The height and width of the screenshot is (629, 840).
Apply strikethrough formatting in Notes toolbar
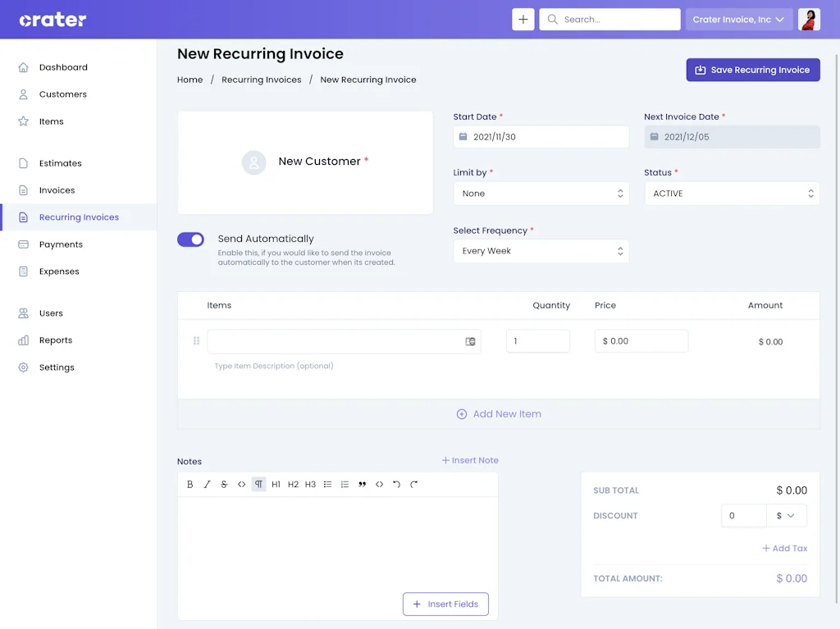tap(224, 485)
